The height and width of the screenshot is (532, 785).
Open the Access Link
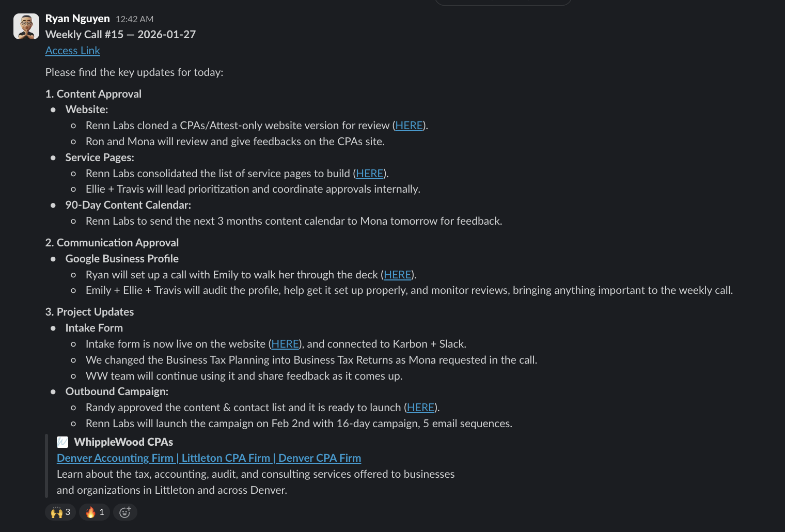coord(72,50)
